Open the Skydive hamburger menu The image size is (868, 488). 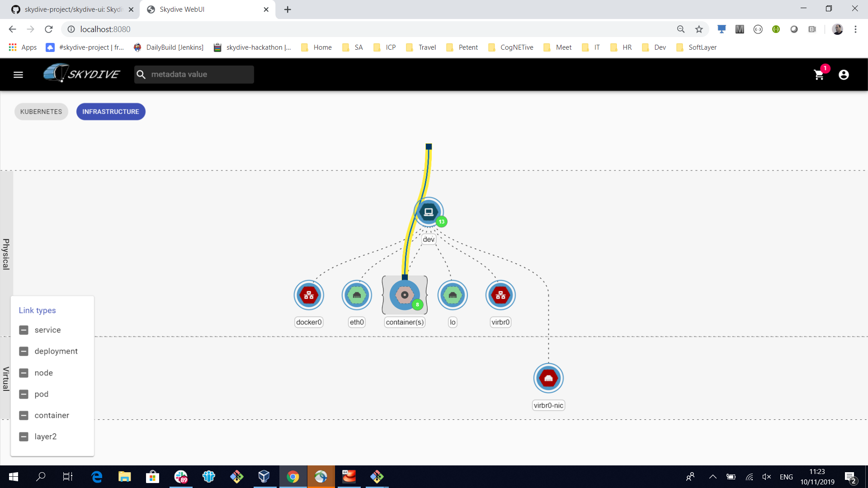18,75
